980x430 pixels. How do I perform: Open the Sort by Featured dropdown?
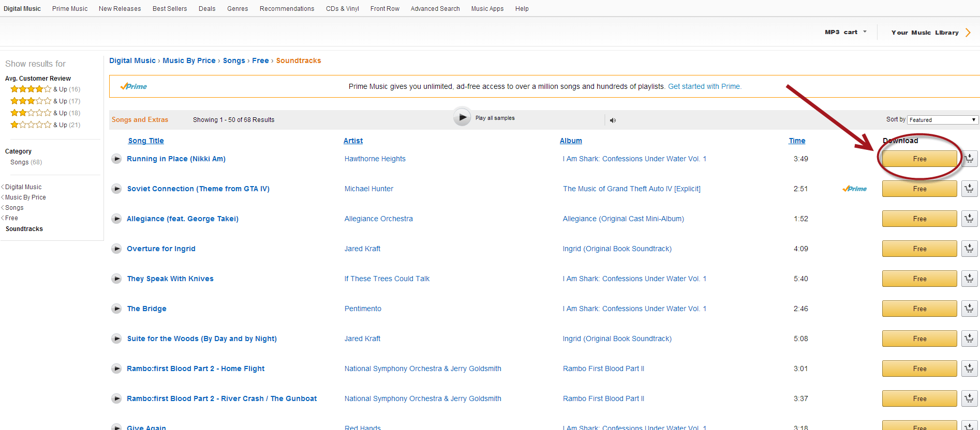(x=943, y=120)
